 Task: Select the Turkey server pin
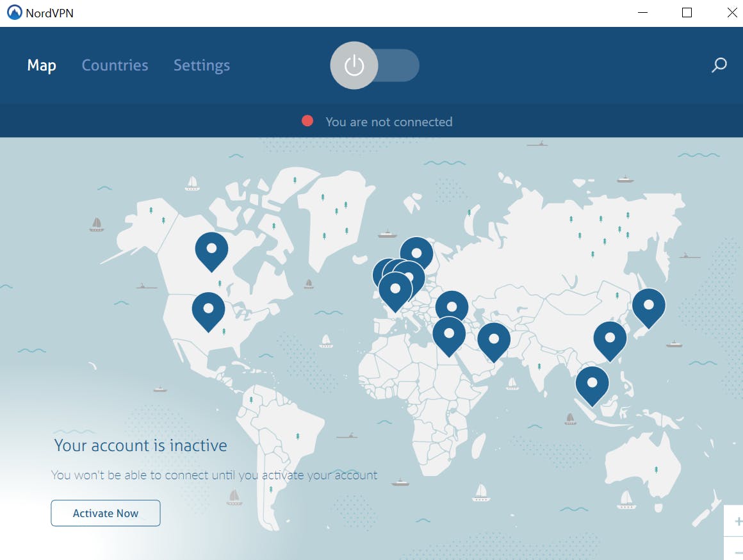tap(452, 304)
